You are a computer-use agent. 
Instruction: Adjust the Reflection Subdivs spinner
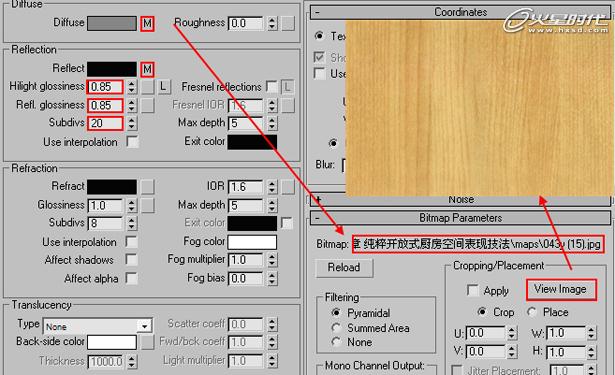[132, 123]
